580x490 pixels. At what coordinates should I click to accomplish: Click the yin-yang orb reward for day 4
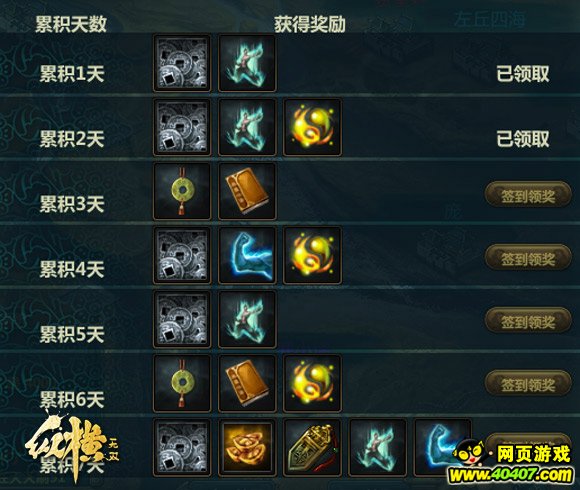pyautogui.click(x=312, y=255)
